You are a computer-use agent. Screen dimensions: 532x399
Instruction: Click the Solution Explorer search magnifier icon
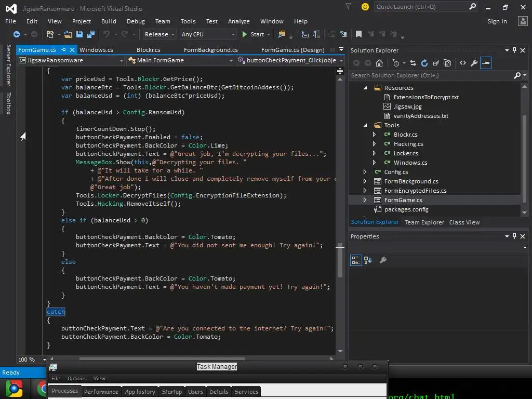517,75
